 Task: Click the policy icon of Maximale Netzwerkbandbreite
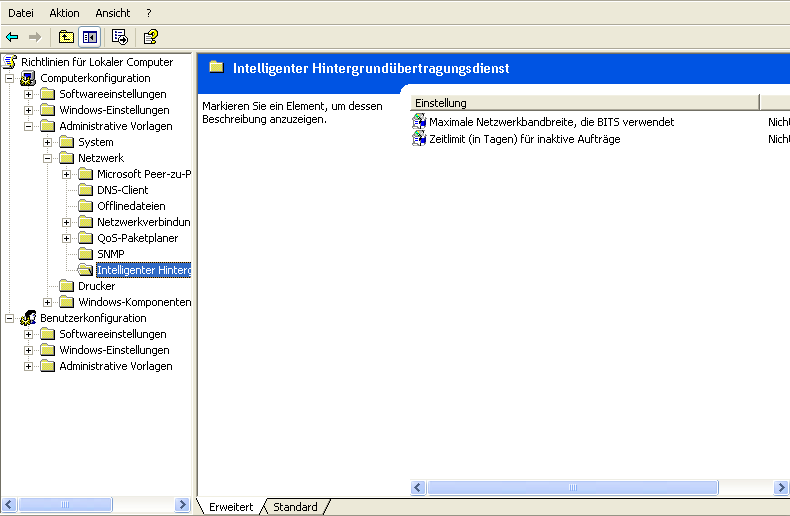pyautogui.click(x=419, y=121)
